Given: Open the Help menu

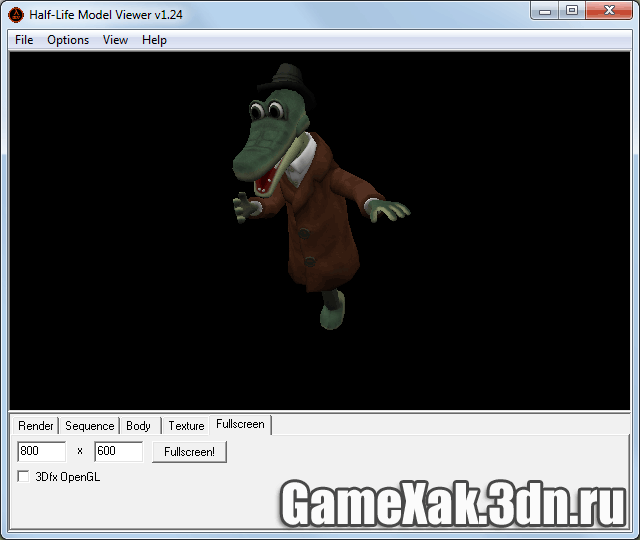Looking at the screenshot, I should coord(154,40).
